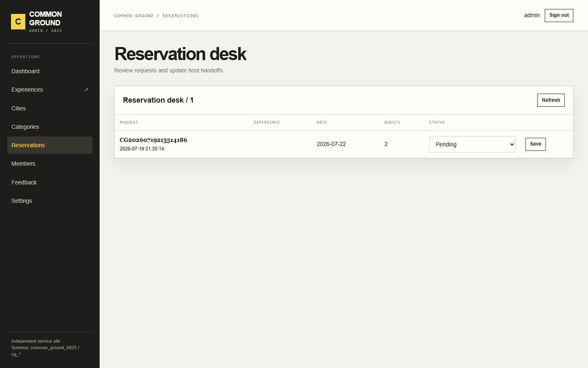Open the Members section
The height and width of the screenshot is (368, 588).
(x=50, y=164)
